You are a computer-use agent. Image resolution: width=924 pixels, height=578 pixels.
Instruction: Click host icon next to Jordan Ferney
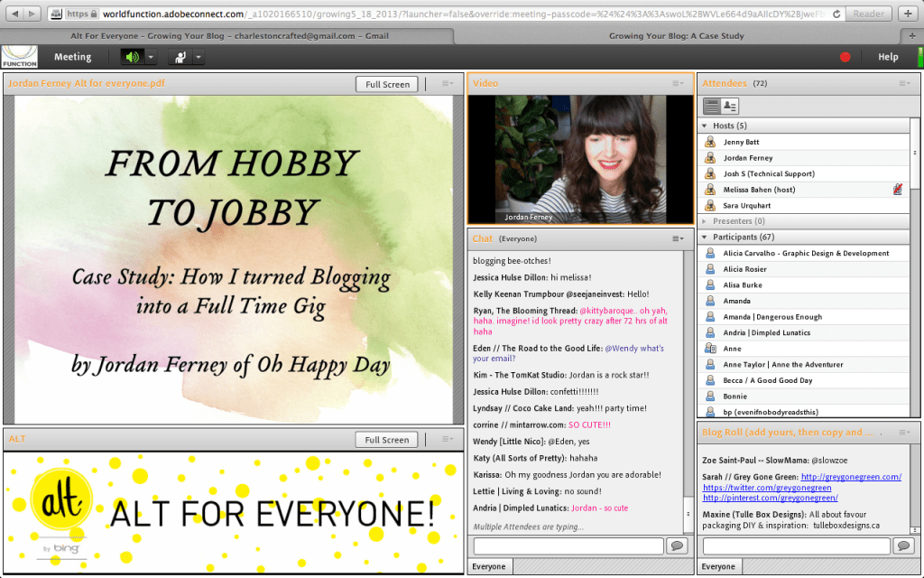pos(710,157)
